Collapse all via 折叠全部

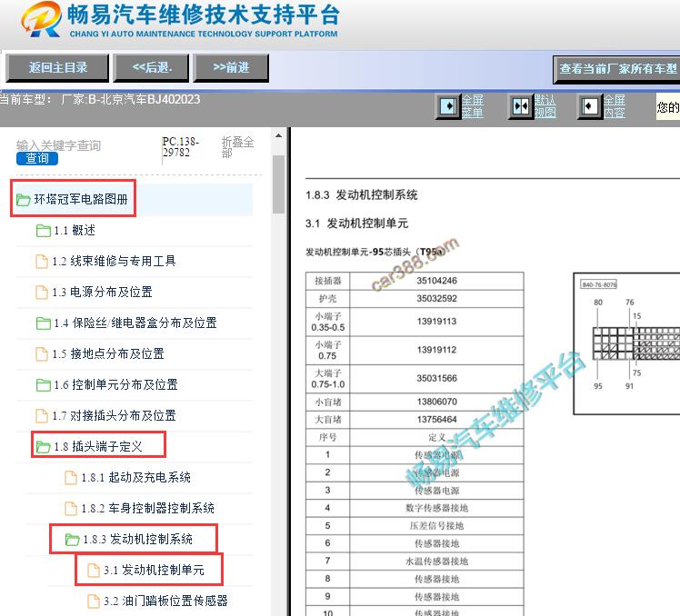[x=237, y=147]
